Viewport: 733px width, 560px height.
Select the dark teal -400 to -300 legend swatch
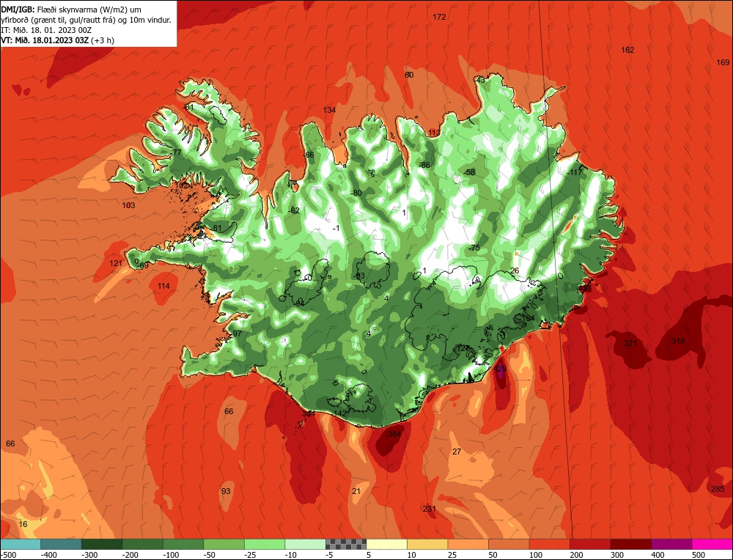coord(62,544)
